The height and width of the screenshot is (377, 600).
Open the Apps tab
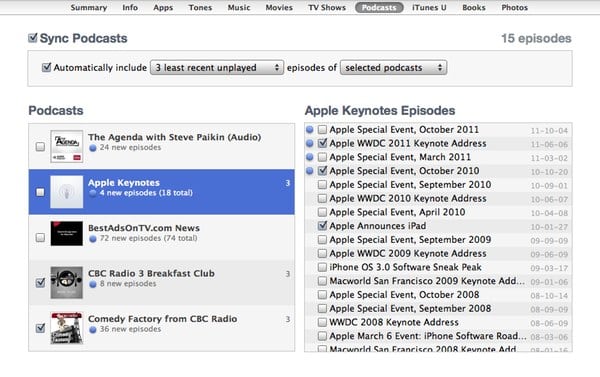point(163,7)
